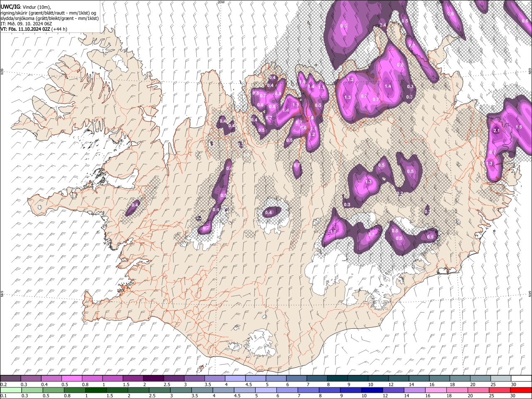Click the '2.1' precipitation value on the map
This screenshot has height=399, width=532.
496,131
